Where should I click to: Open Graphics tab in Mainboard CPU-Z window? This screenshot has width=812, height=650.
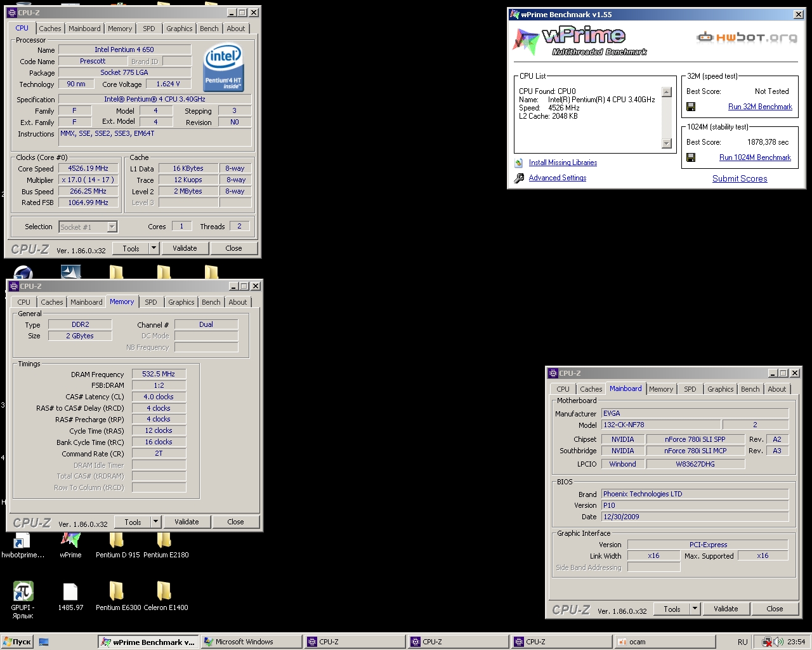coord(720,389)
